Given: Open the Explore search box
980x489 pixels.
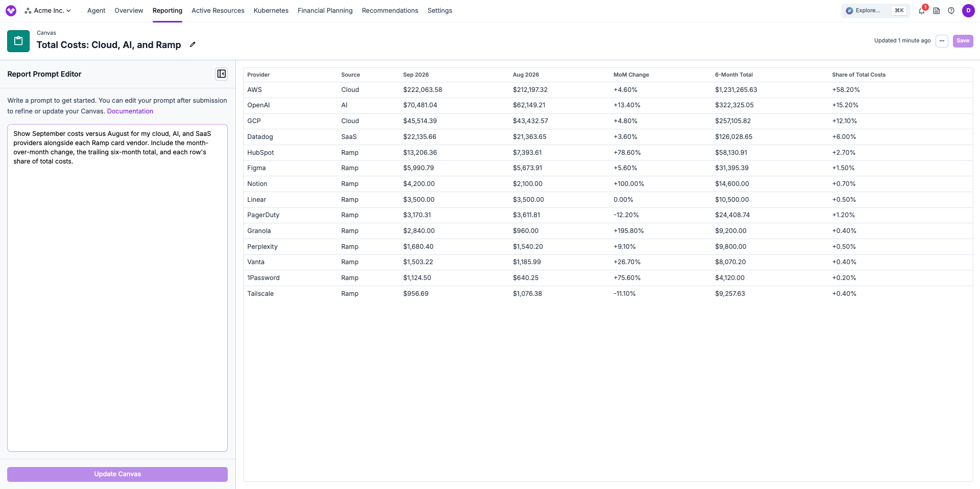Looking at the screenshot, I should 875,10.
